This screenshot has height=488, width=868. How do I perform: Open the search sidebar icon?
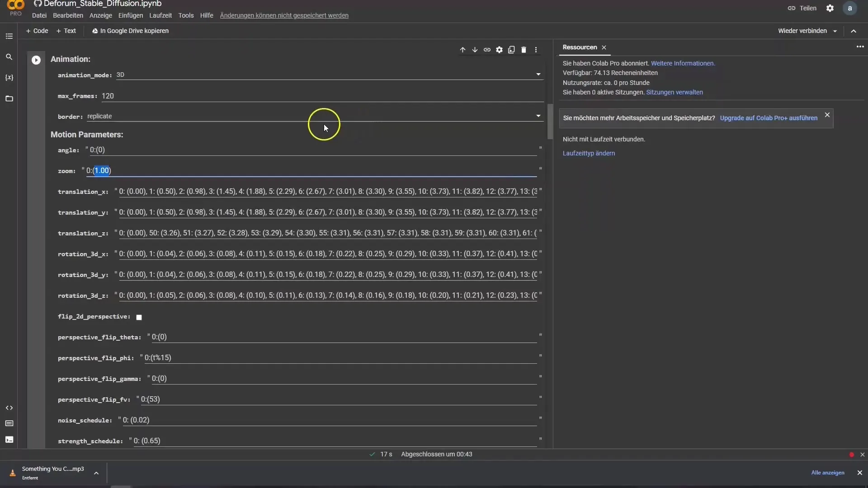tap(9, 57)
